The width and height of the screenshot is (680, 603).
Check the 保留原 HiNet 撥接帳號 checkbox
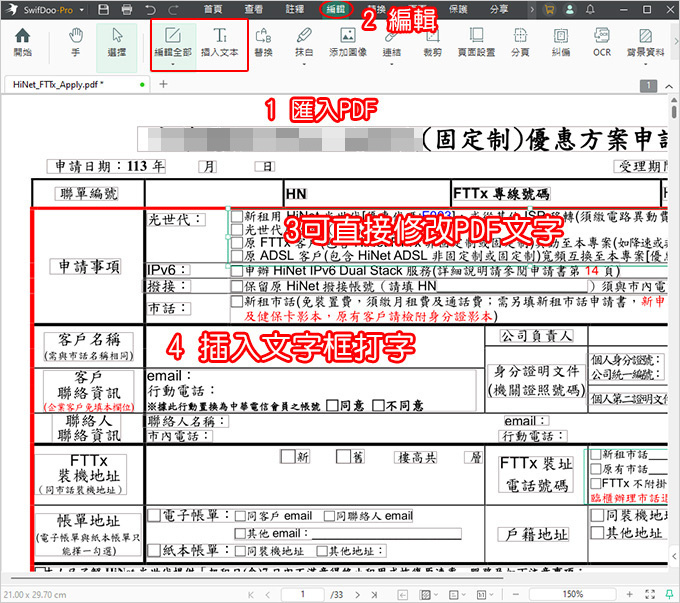237,286
